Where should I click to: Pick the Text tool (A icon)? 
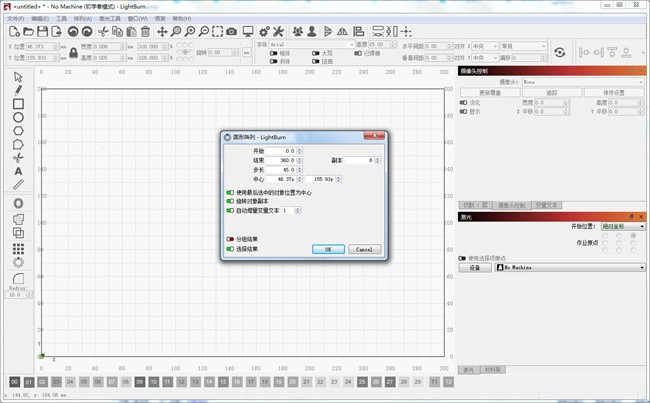point(18,171)
